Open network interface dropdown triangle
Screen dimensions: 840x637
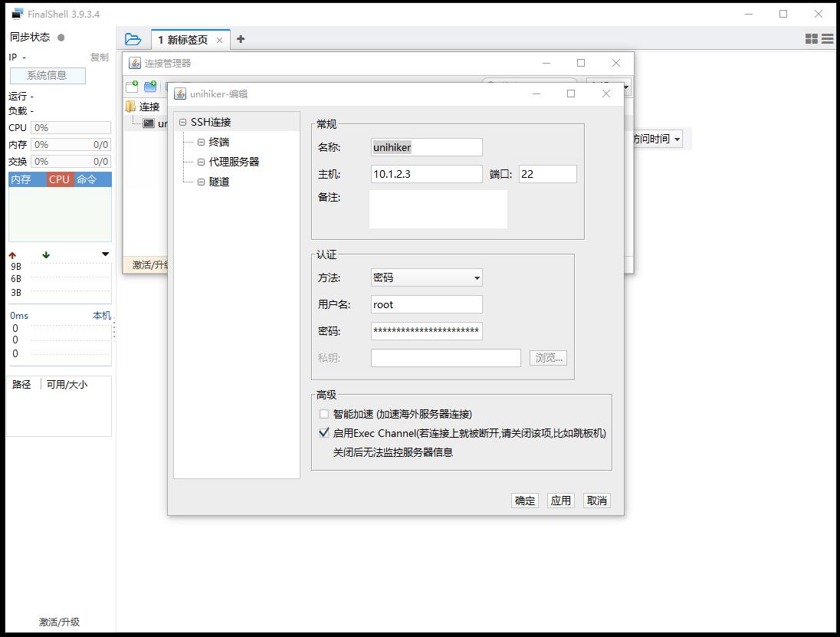coord(106,254)
